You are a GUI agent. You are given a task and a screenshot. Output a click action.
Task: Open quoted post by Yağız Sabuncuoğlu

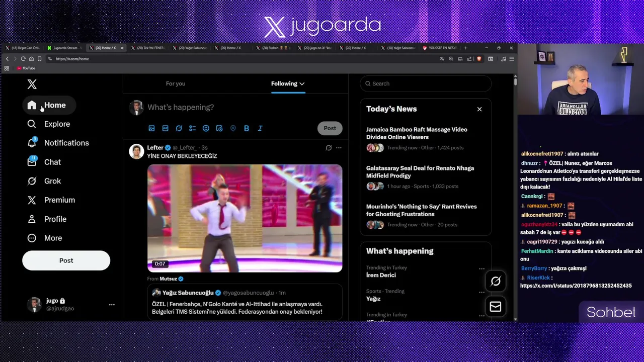point(245,302)
